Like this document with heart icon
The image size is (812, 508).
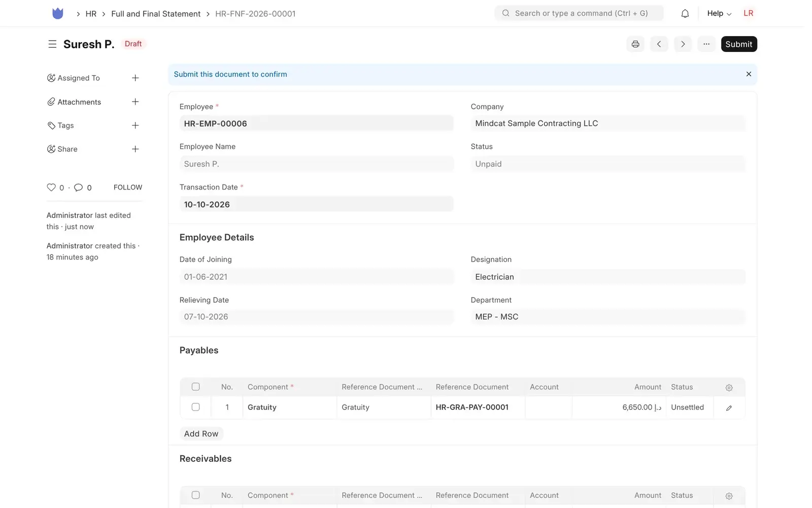tap(51, 187)
